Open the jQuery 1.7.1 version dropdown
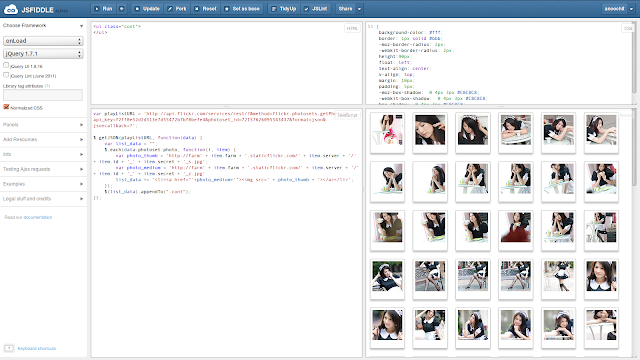The height and width of the screenshot is (360, 640). coord(43,53)
